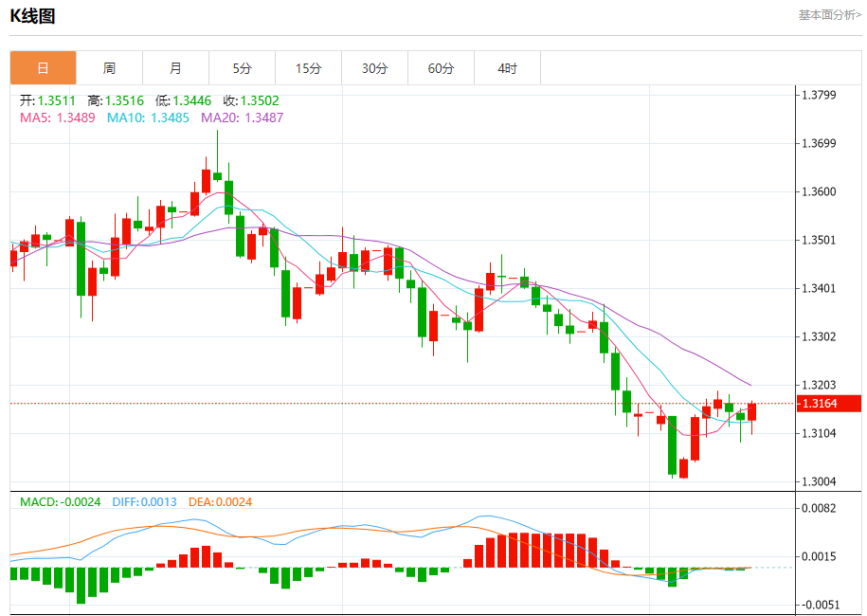Click the 开:1.3511 open value

pos(47,100)
